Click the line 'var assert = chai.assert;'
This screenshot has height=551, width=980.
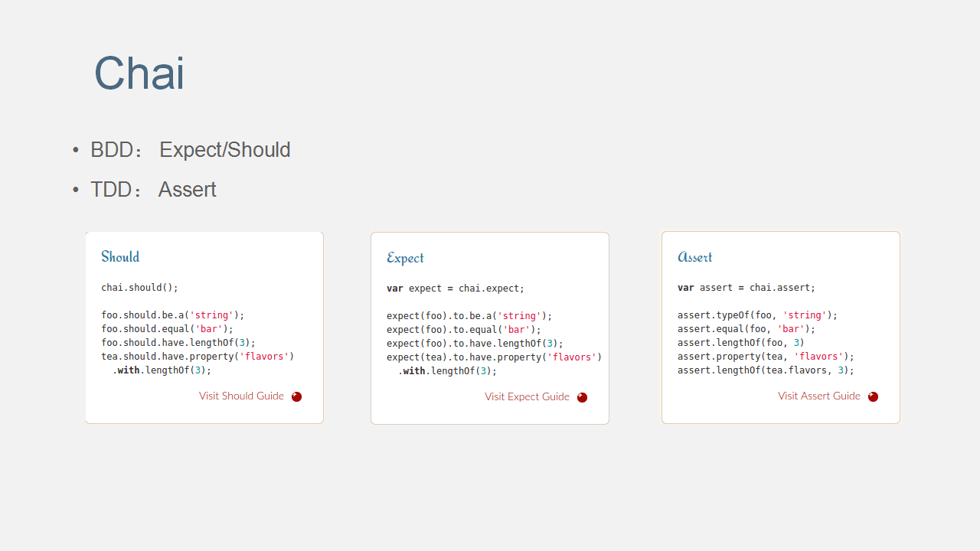[746, 288]
